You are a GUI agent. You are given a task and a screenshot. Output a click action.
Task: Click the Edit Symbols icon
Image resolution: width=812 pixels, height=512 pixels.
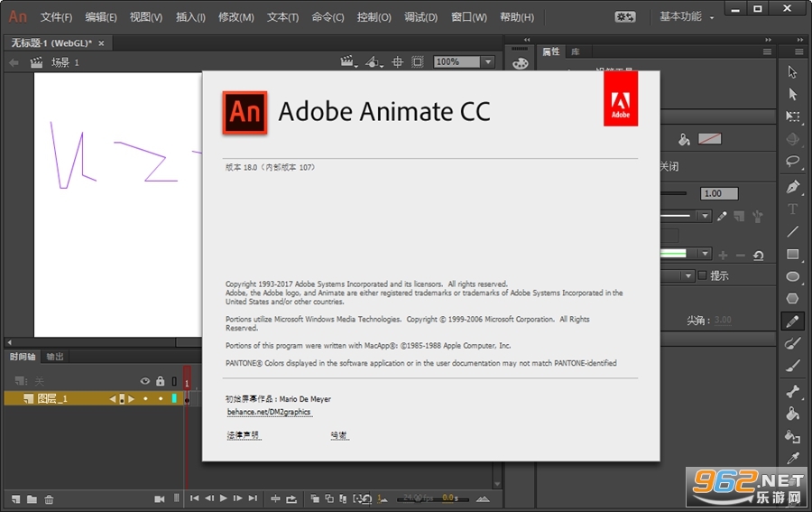pyautogui.click(x=374, y=61)
